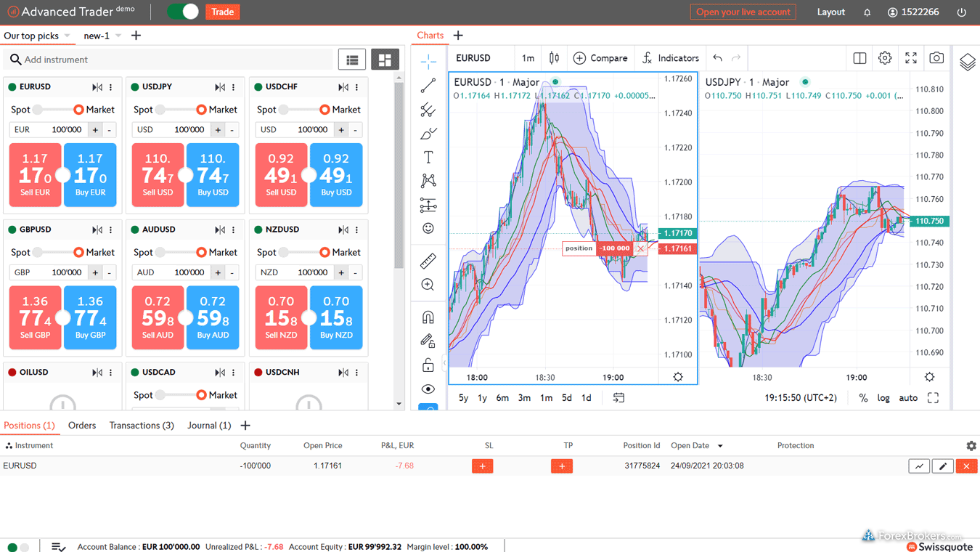Open the Open Date column sort arrow
The width and height of the screenshot is (980, 552).
point(720,446)
